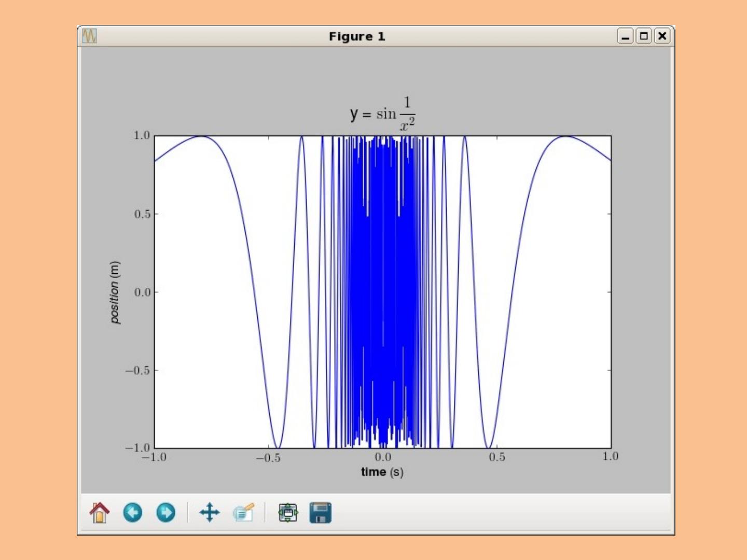Go forward to next view
The image size is (747, 560).
click(166, 513)
